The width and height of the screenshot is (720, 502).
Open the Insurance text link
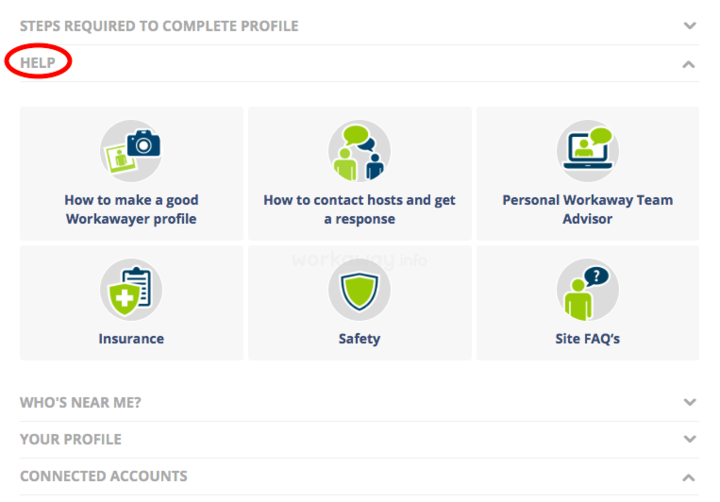131,338
